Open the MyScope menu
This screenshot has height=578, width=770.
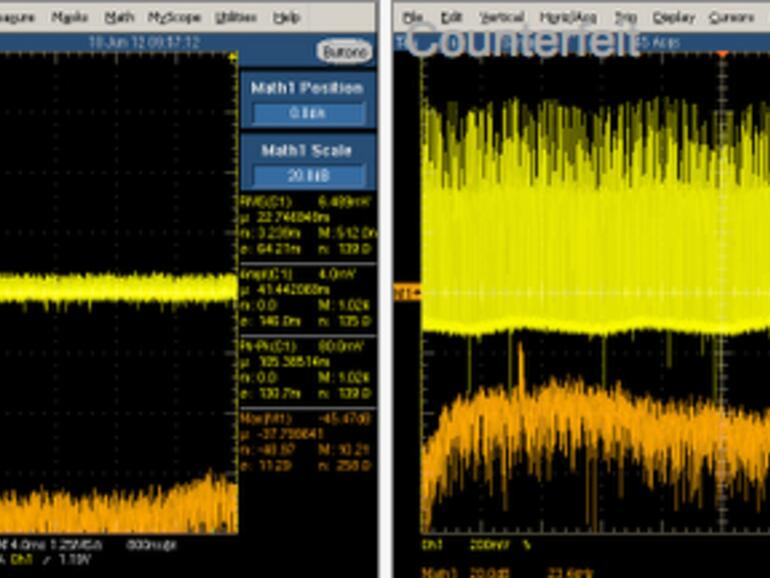(174, 17)
